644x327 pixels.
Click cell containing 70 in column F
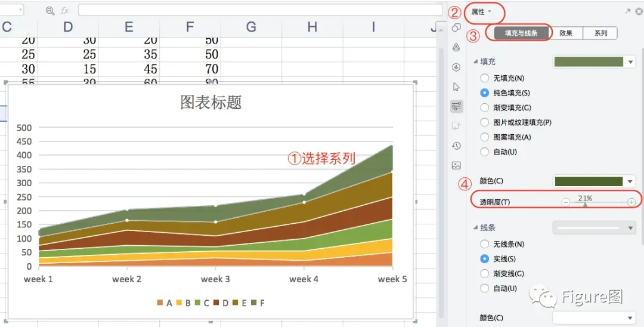coord(190,69)
